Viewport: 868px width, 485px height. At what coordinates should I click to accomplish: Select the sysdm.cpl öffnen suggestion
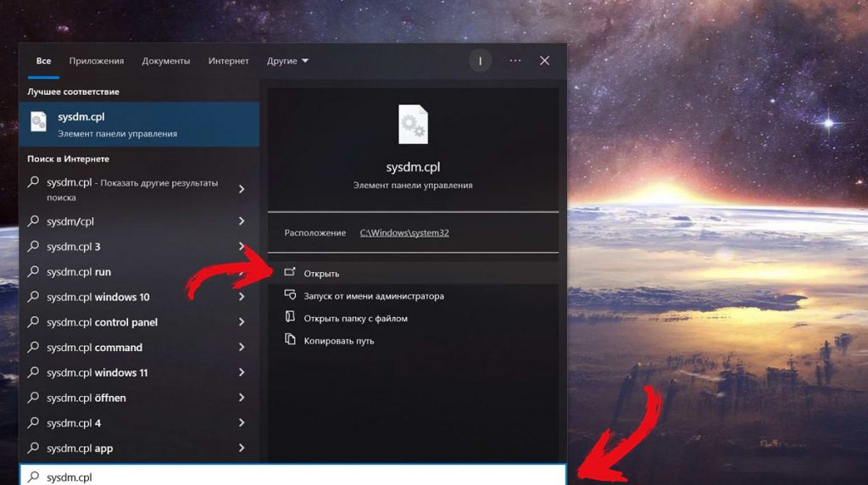[139, 398]
